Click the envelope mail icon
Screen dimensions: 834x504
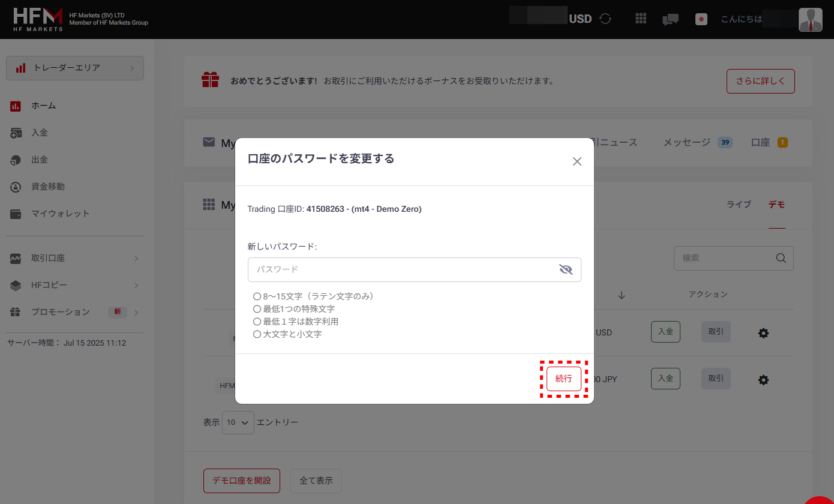click(x=209, y=142)
